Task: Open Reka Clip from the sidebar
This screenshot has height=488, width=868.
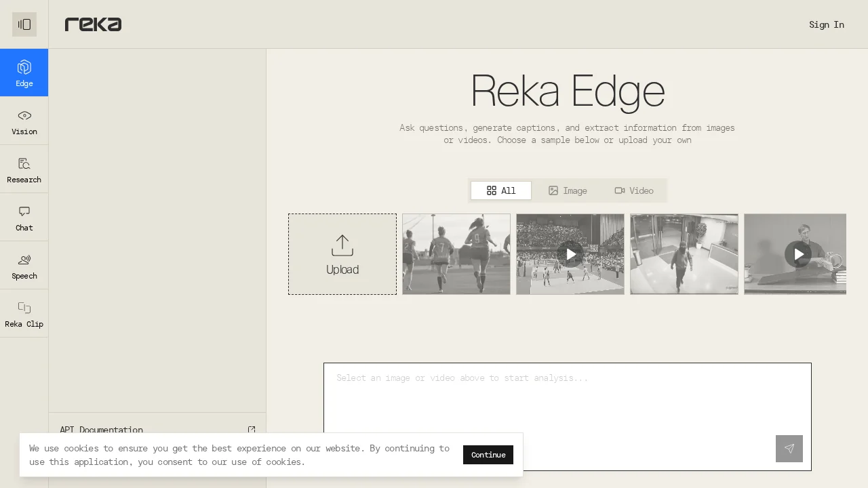Action: (24, 313)
